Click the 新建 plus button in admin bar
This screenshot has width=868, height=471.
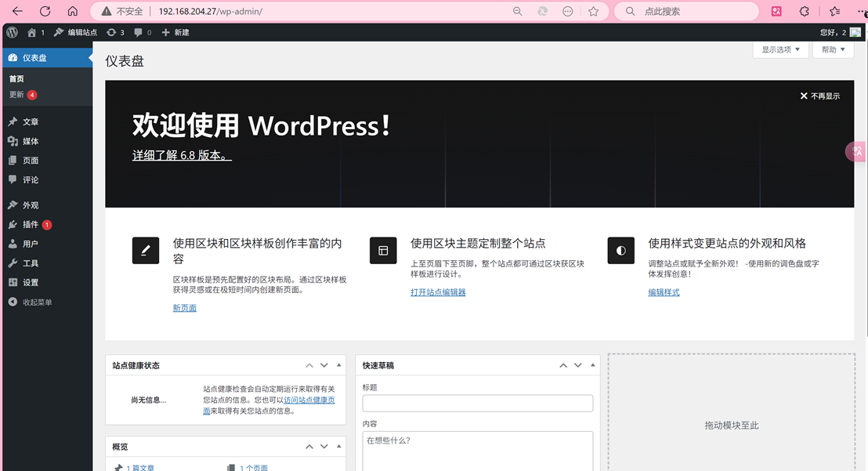coord(175,32)
